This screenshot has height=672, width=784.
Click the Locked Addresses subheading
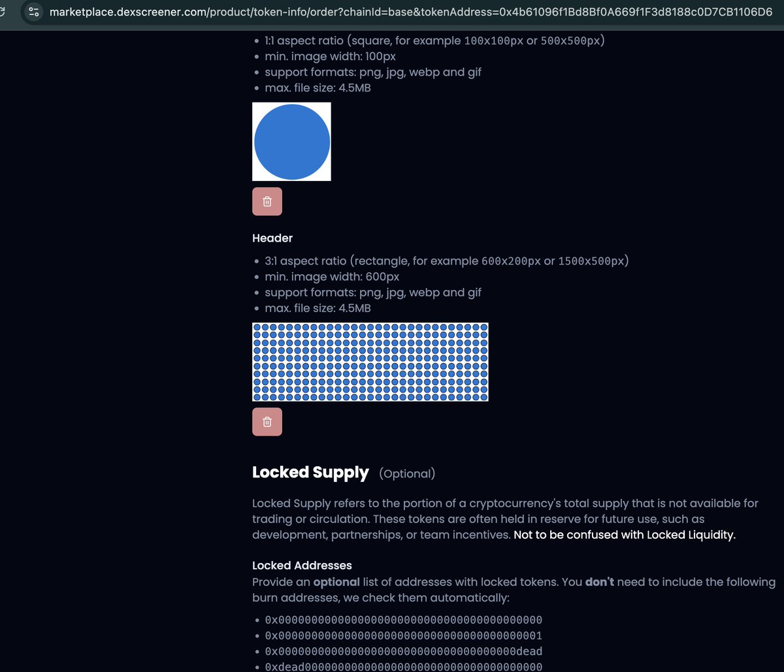coord(302,566)
